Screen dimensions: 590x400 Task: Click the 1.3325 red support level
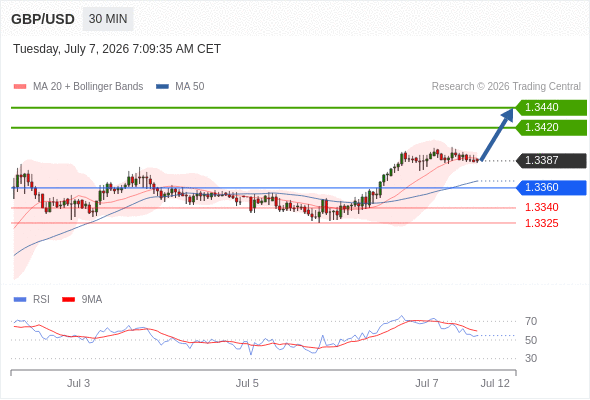pyautogui.click(x=541, y=224)
